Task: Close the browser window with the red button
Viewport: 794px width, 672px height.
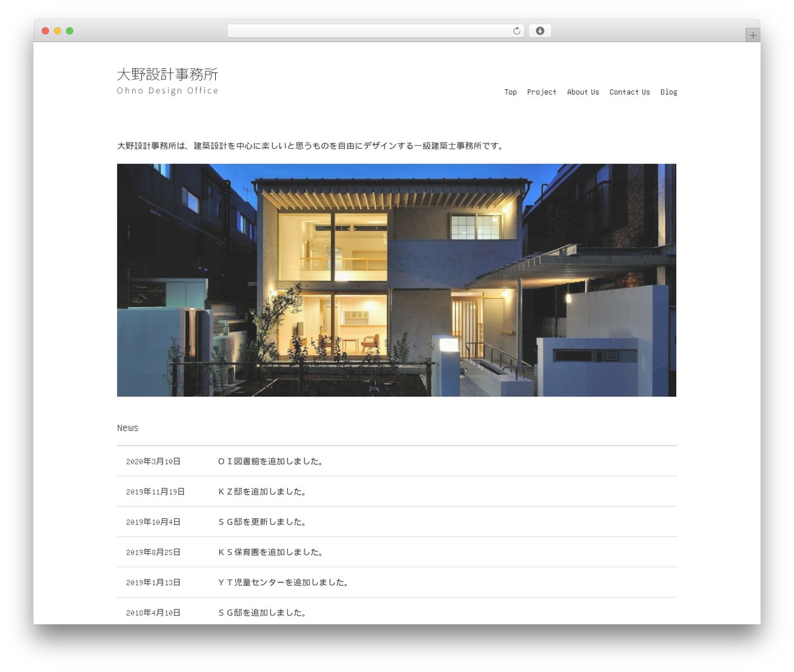Action: click(x=45, y=31)
